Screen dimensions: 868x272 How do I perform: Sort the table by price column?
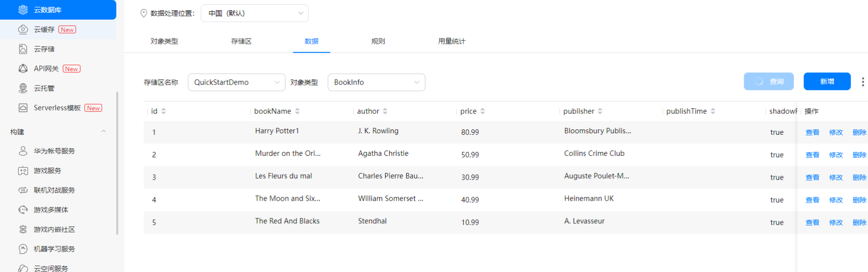click(x=482, y=111)
